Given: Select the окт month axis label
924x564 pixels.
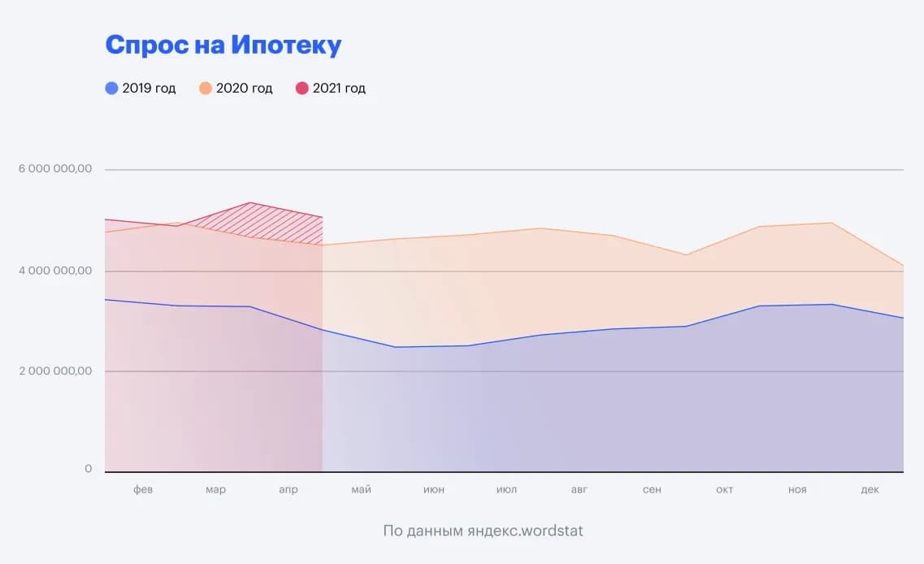Looking at the screenshot, I should (725, 489).
